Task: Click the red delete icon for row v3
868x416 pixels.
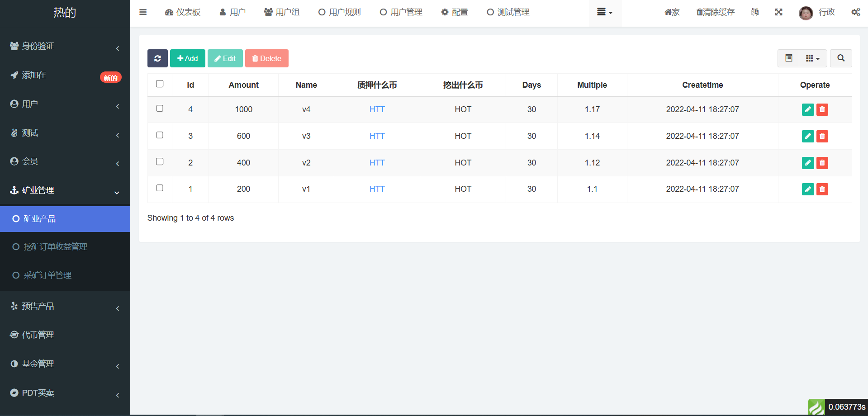Action: (822, 136)
